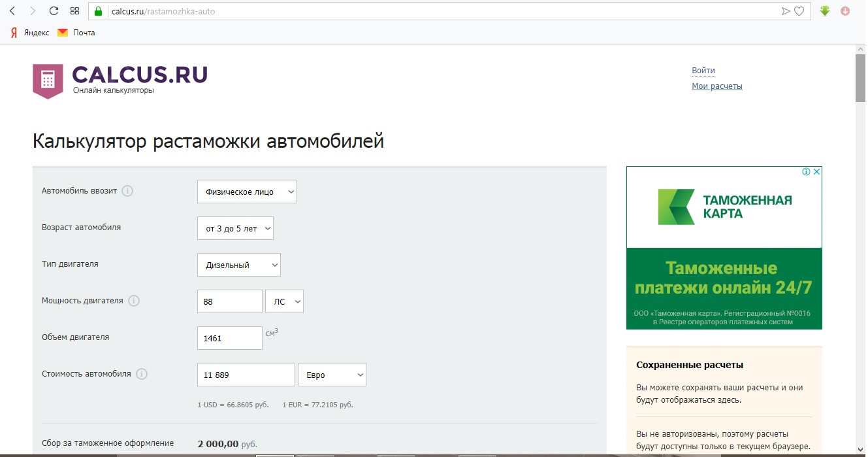The height and width of the screenshot is (457, 868).
Task: Open the green download extension icon
Action: (x=825, y=10)
